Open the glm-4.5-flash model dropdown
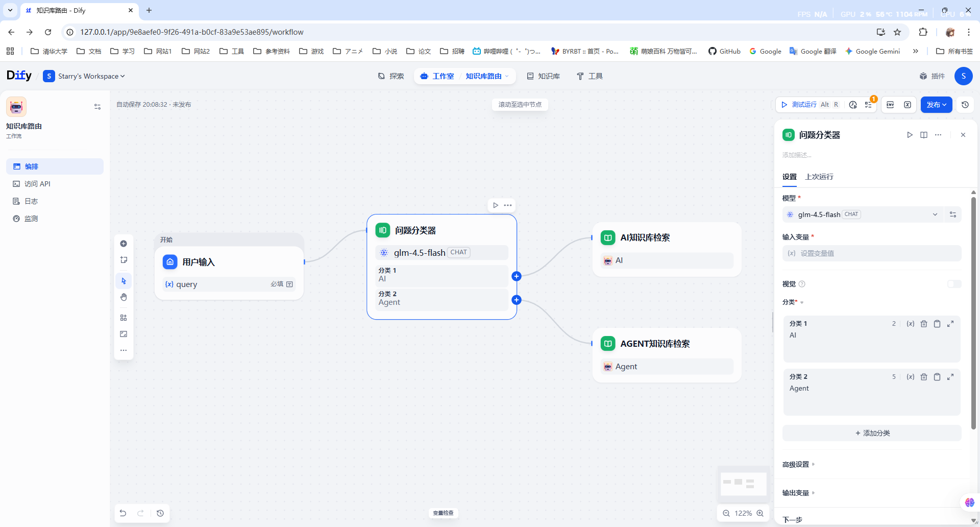The height and width of the screenshot is (527, 980). [864, 214]
